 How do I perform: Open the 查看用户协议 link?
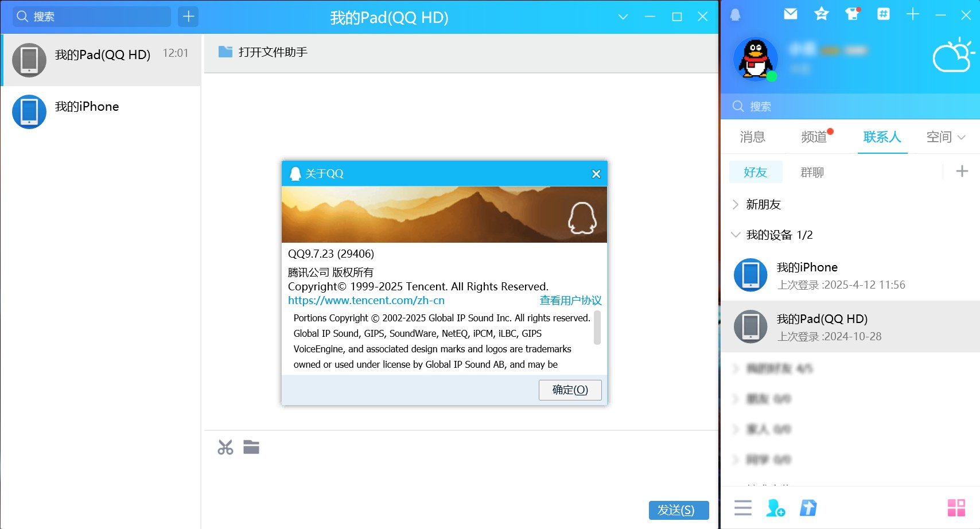pyautogui.click(x=570, y=301)
